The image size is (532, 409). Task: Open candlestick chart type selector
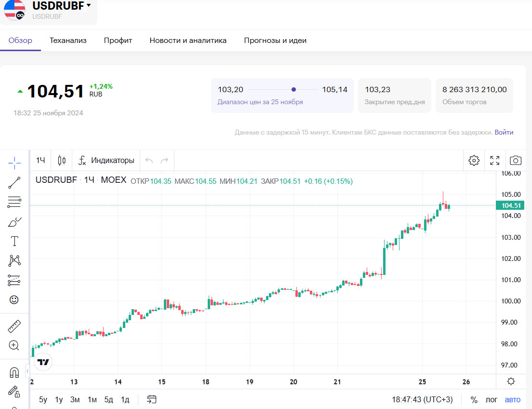(x=62, y=161)
